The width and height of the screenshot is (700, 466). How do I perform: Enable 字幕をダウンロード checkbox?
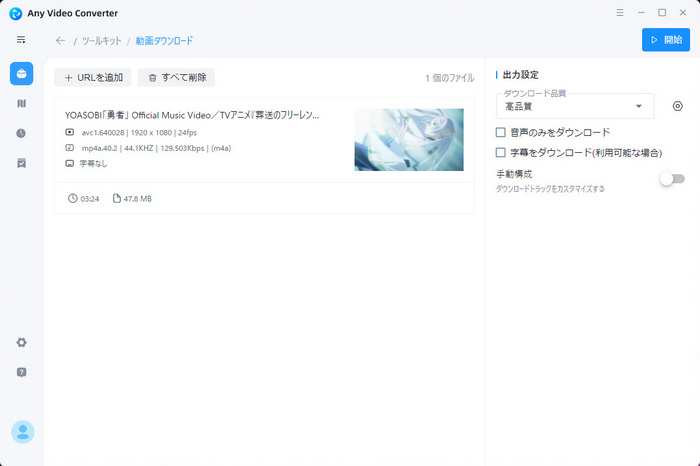tap(501, 153)
